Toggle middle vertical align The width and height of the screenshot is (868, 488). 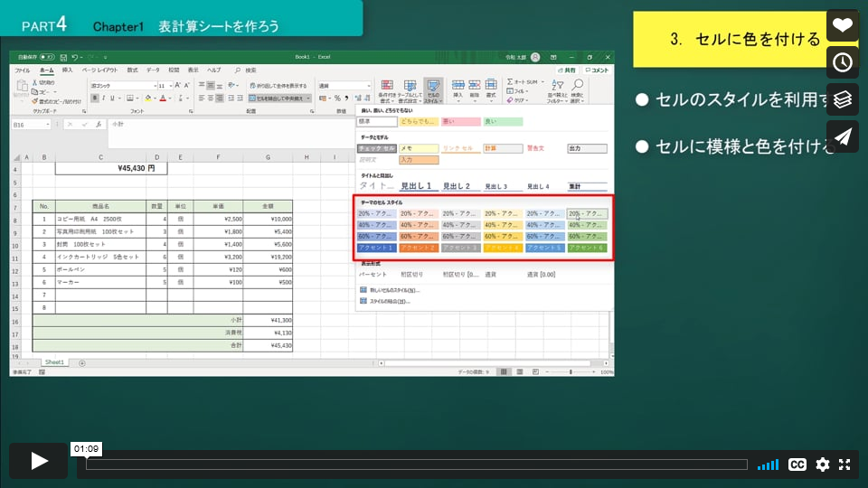pyautogui.click(x=211, y=85)
